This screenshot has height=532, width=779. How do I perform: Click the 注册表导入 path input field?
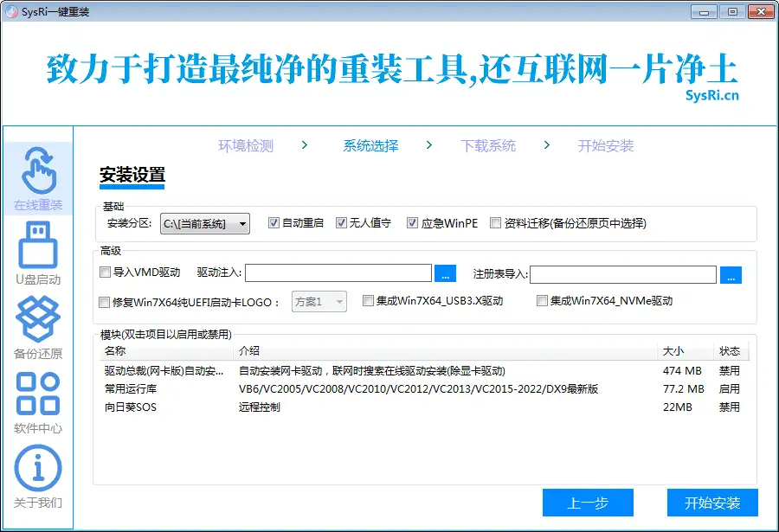623,274
